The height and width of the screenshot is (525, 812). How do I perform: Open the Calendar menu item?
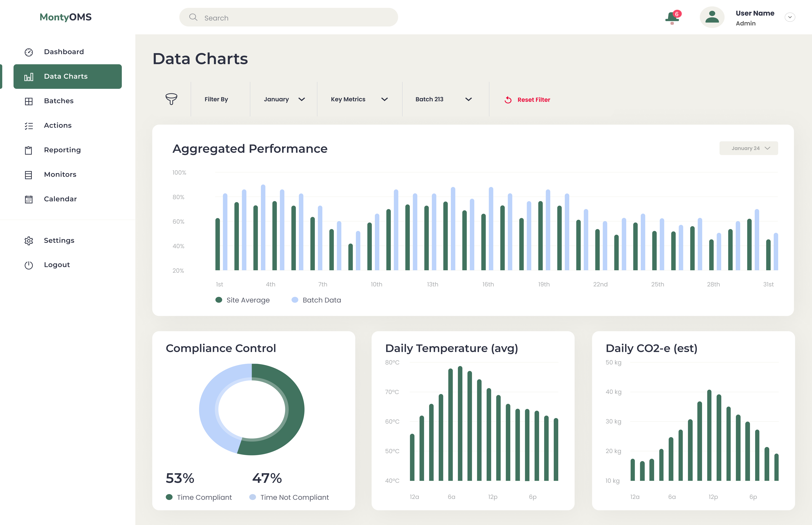point(68,199)
